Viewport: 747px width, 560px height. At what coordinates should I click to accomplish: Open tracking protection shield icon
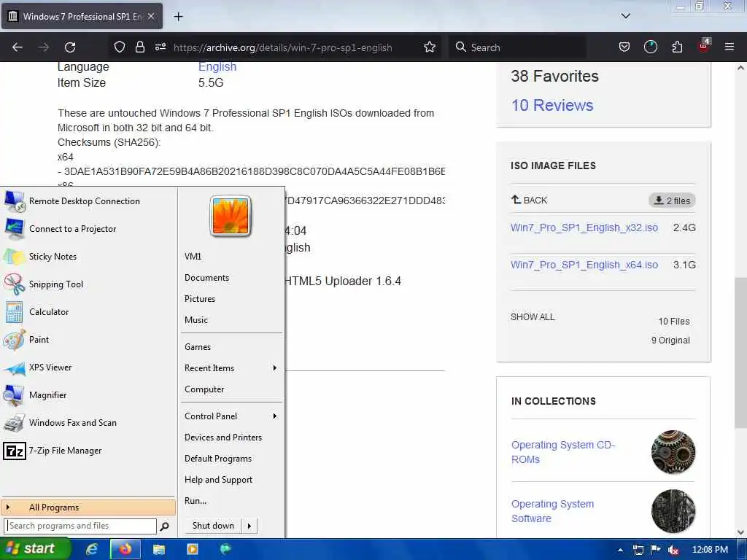click(x=120, y=47)
